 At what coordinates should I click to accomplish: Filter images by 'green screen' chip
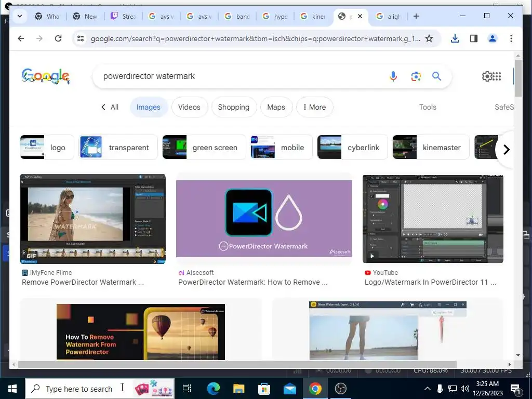click(x=204, y=147)
